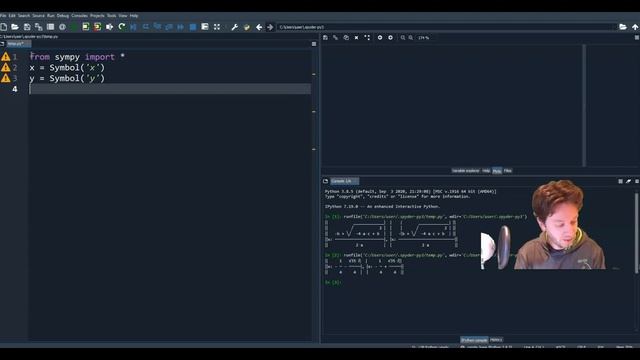
Task: Step out of function in debugger
Action: click(x=169, y=27)
